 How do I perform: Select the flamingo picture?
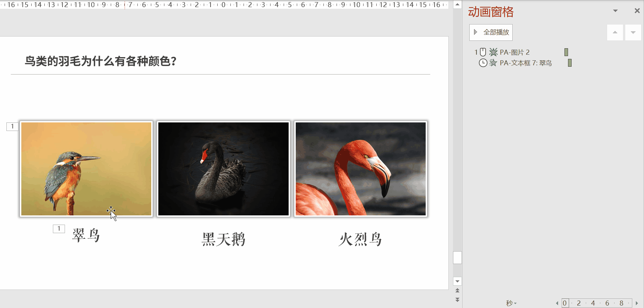pos(361,169)
